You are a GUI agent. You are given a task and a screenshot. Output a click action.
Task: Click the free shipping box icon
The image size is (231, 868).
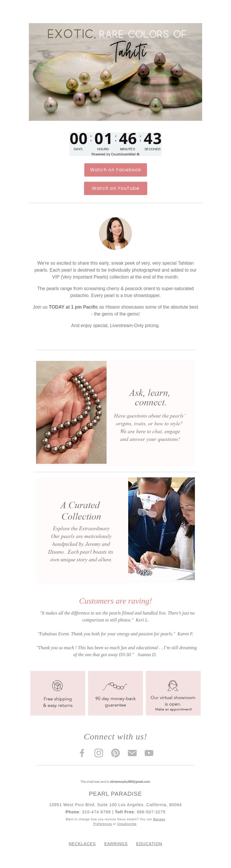(57, 685)
